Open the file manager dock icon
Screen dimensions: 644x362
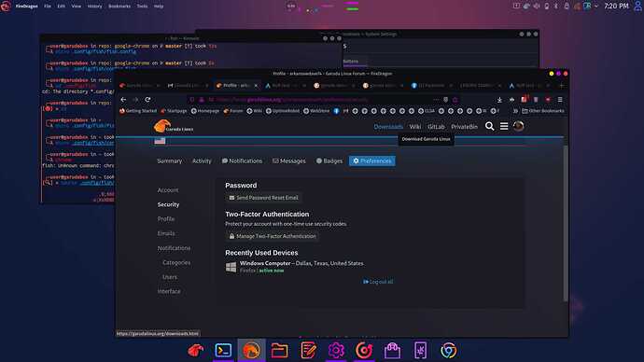[x=279, y=350]
